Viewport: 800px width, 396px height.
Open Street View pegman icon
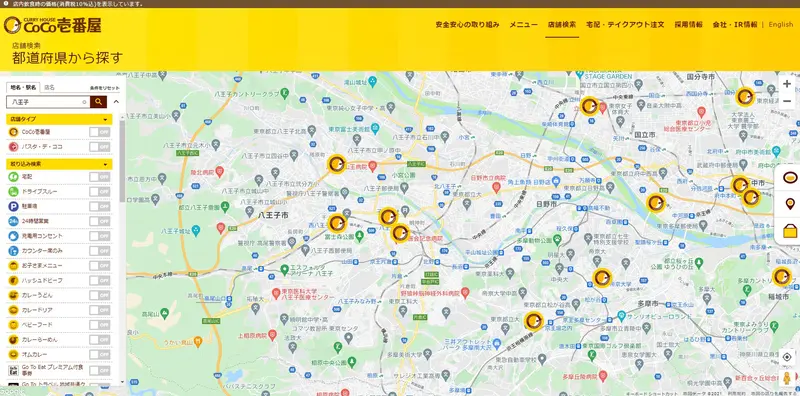787,378
